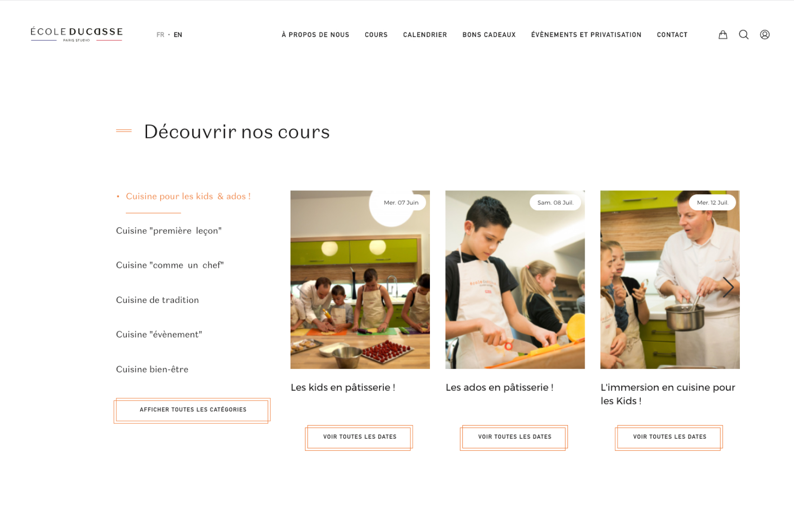Screen dimensions: 794x532
Task: Open À propos de nous menu
Action: pos(315,35)
